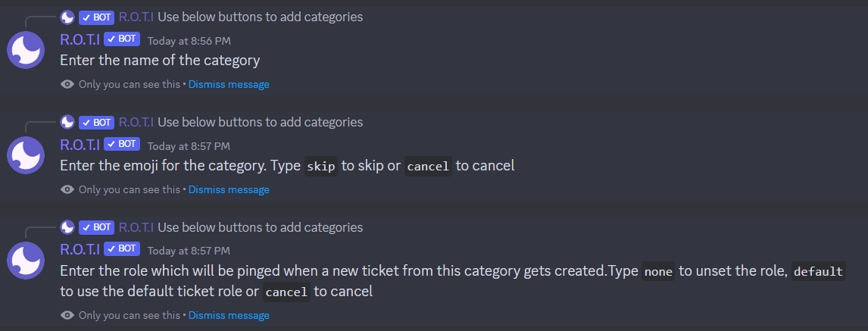Click eye icon under role ping message
The height and width of the screenshot is (331, 868).
[67, 316]
